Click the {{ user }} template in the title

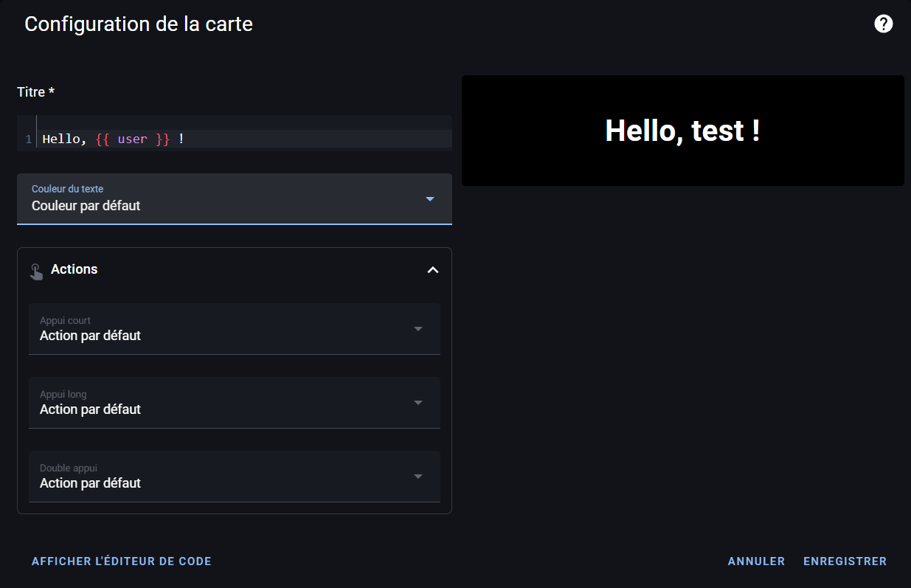pyautogui.click(x=131, y=139)
